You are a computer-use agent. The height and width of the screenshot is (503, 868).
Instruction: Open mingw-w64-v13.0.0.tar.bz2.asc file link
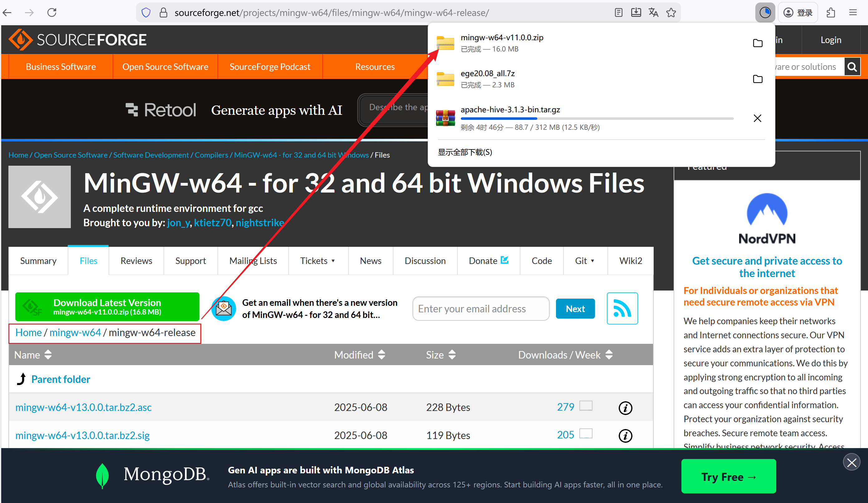[83, 407]
